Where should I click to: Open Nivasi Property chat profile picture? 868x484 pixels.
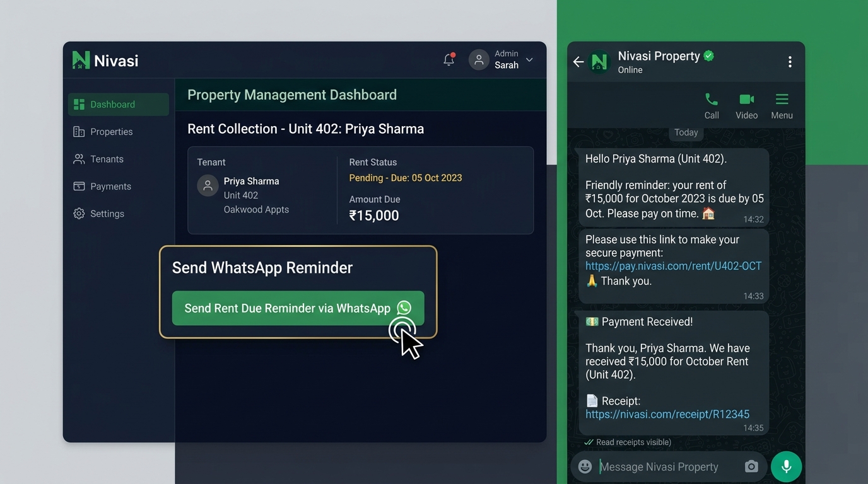[x=599, y=62]
